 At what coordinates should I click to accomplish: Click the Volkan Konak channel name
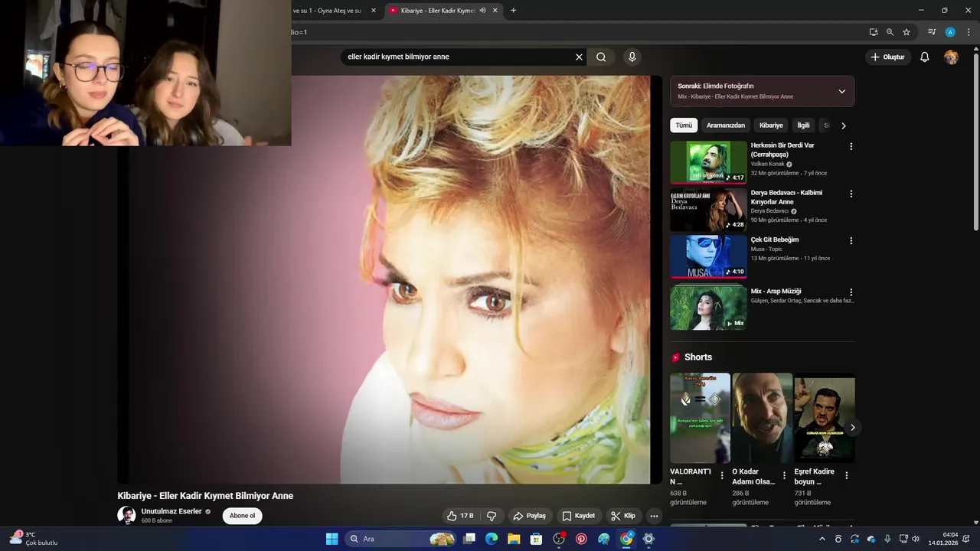768,164
